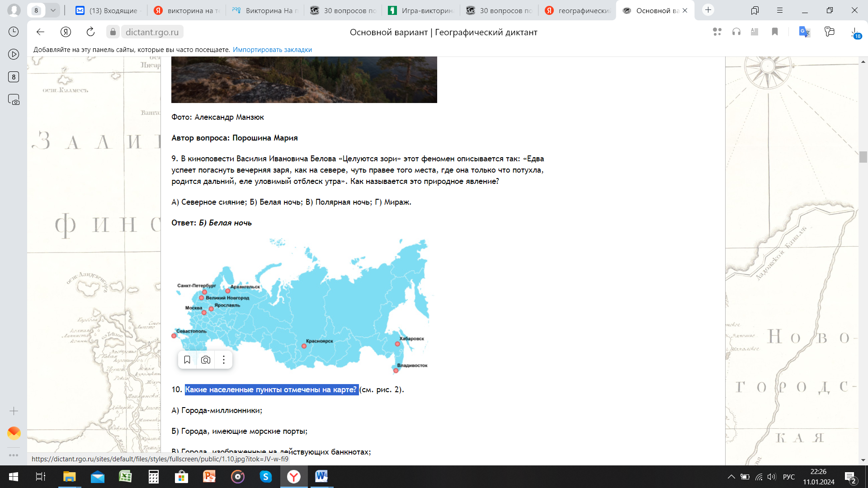Open Windows Start menu
The image size is (868, 488).
coord(14,477)
